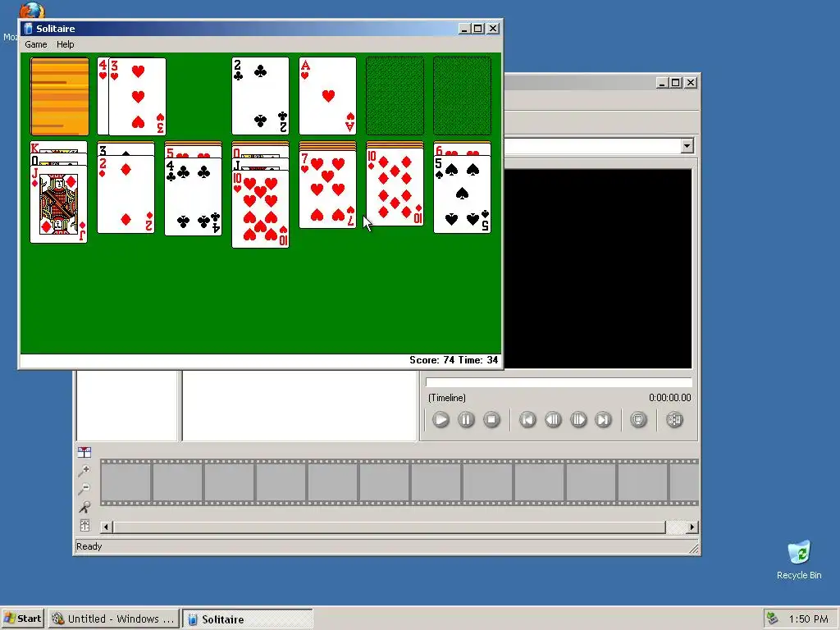Click the Forward (skip to end) button

603,419
